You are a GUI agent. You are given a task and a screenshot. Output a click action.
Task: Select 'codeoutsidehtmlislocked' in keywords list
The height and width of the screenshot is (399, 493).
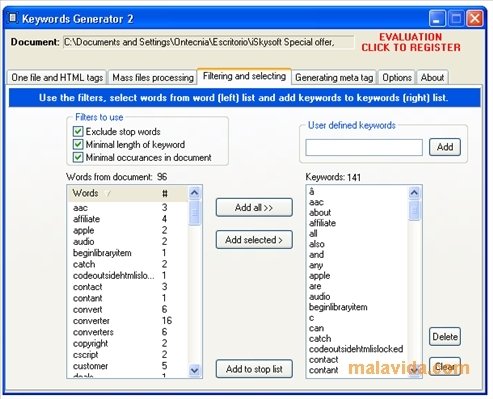click(356, 349)
